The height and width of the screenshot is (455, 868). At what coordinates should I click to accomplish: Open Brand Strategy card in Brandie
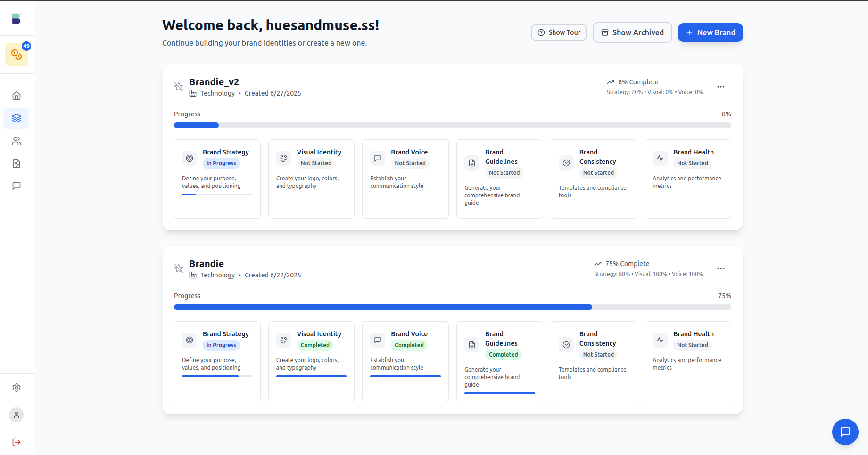217,362
